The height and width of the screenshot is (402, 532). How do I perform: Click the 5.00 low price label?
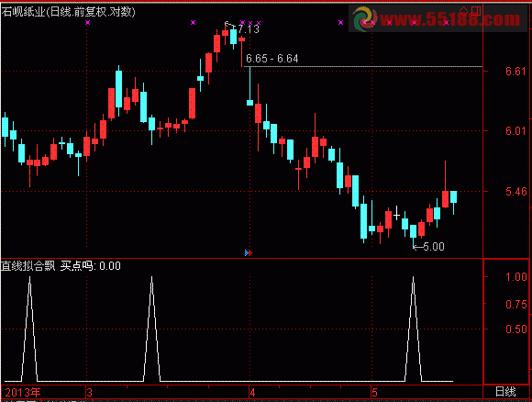[x=434, y=247]
